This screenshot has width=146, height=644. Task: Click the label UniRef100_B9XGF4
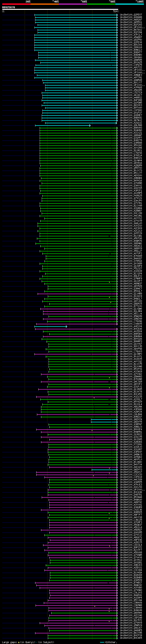(131, 429)
